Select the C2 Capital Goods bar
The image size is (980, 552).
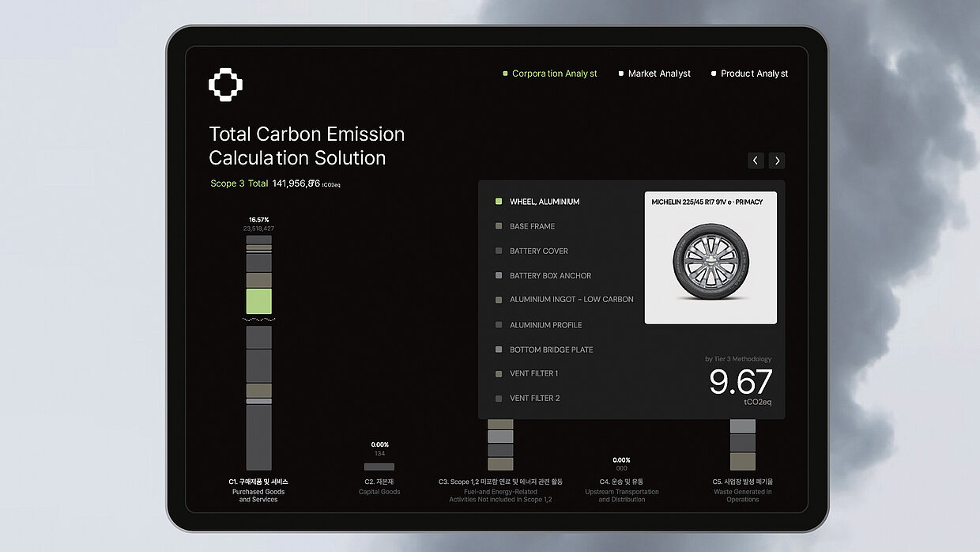click(x=379, y=467)
